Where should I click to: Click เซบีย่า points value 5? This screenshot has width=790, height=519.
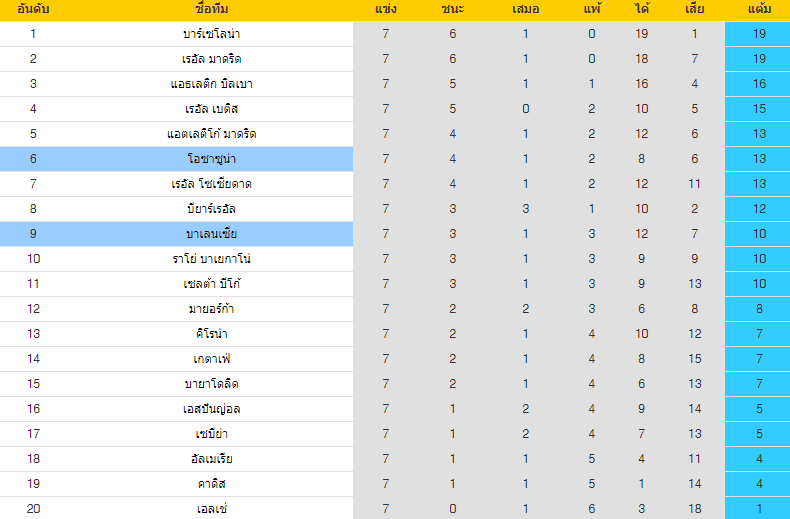[759, 434]
